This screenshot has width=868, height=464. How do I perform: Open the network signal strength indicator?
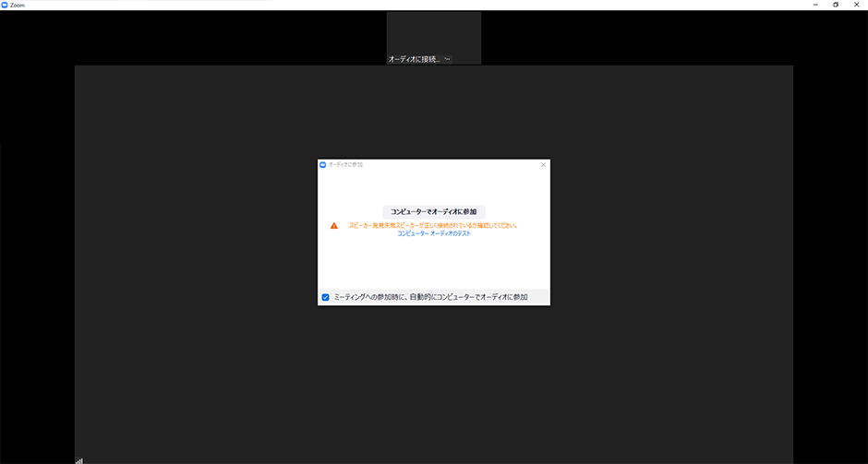tap(79, 459)
